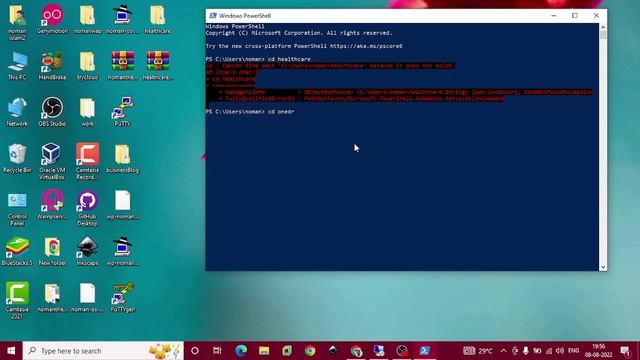Show hidden system tray icons
This screenshot has width=640, height=360.
[503, 351]
